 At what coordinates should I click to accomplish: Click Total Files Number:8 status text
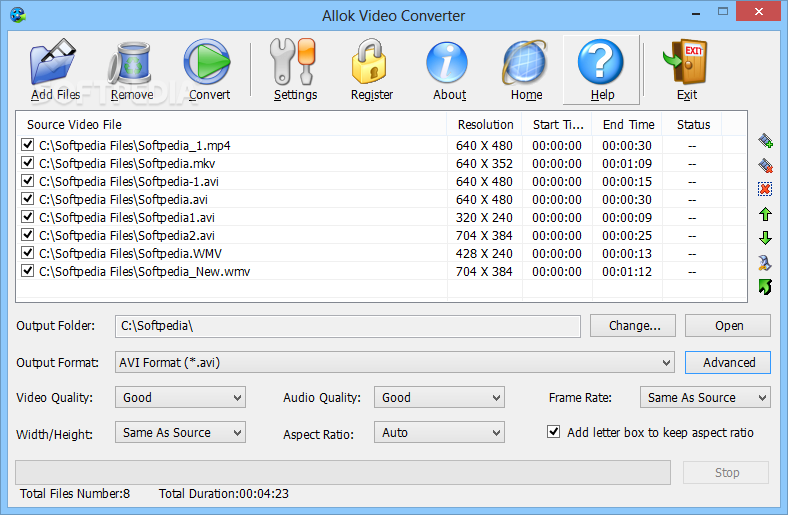(75, 493)
